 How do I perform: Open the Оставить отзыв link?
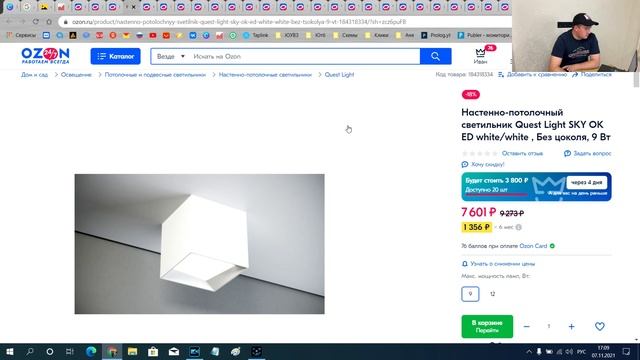[522, 153]
